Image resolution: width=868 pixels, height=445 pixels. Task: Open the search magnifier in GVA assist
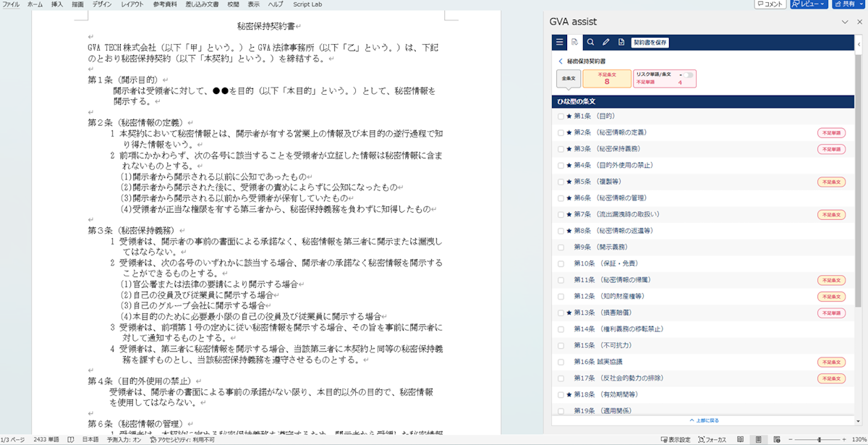pyautogui.click(x=590, y=43)
